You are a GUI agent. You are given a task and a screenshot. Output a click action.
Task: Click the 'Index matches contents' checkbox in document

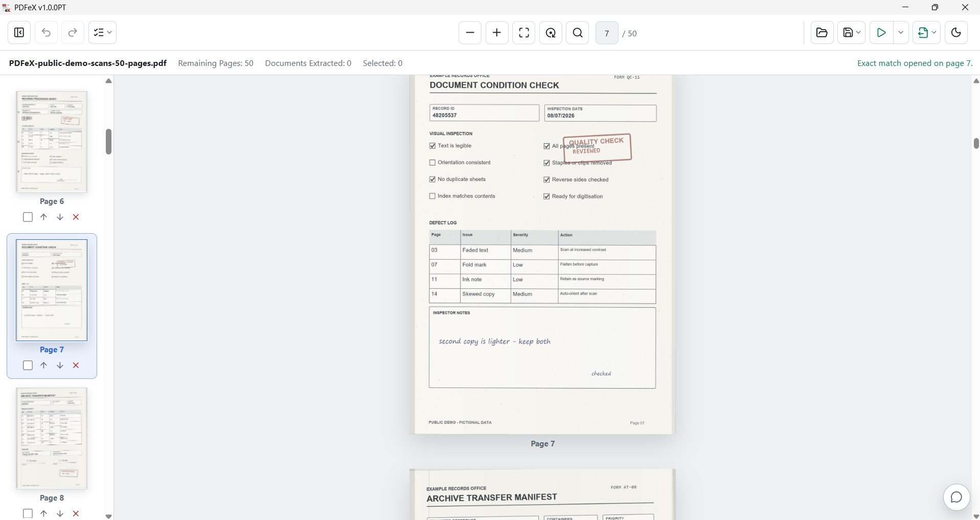pyautogui.click(x=432, y=196)
